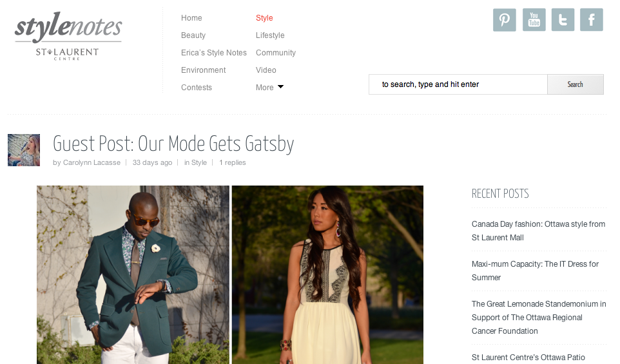Open the YouTube channel icon
Screen dimensions: 620x364
534,20
